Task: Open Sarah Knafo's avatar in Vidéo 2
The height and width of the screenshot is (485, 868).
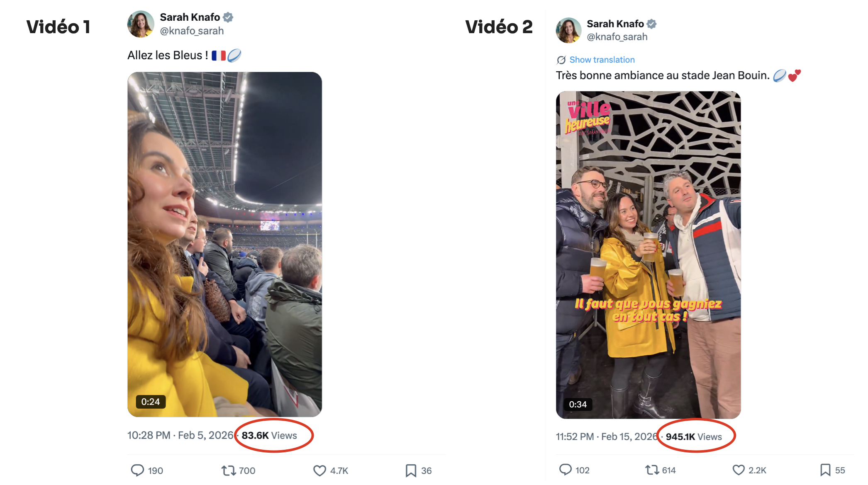Action: (x=568, y=30)
